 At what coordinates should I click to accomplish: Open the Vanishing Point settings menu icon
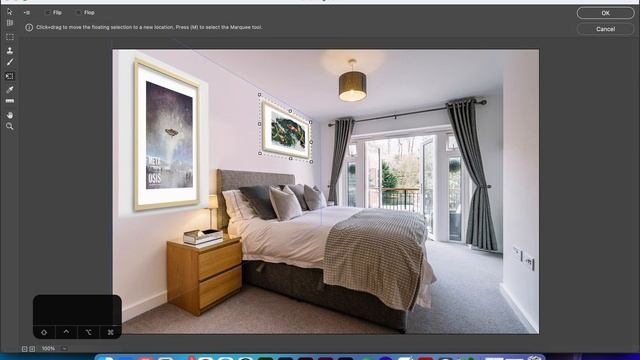27,13
